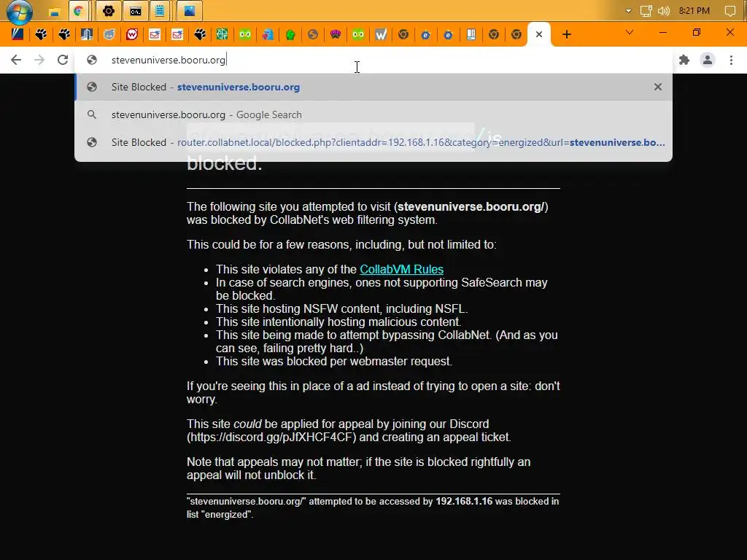
Task: Switch to the blue-red flag icon tab
Action: (x=18, y=34)
